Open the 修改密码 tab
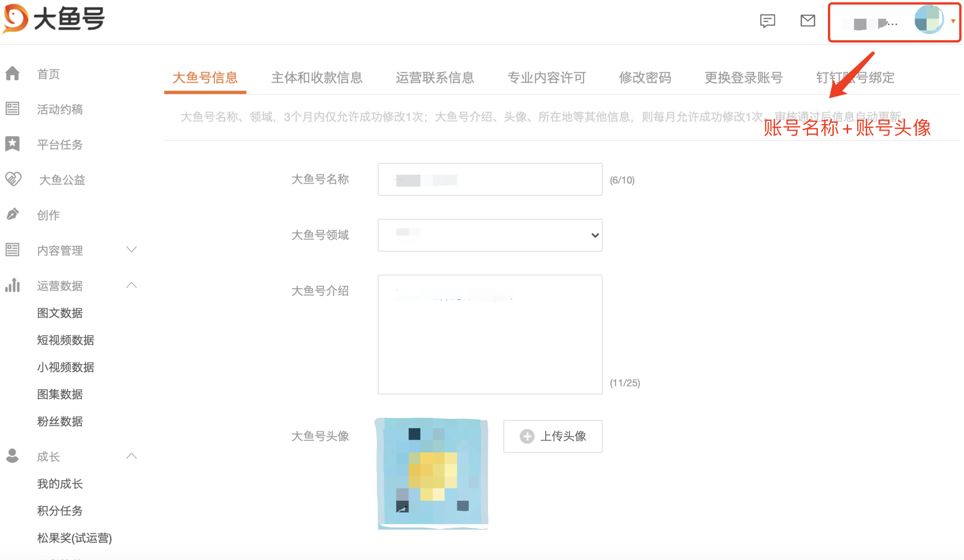 [x=645, y=78]
